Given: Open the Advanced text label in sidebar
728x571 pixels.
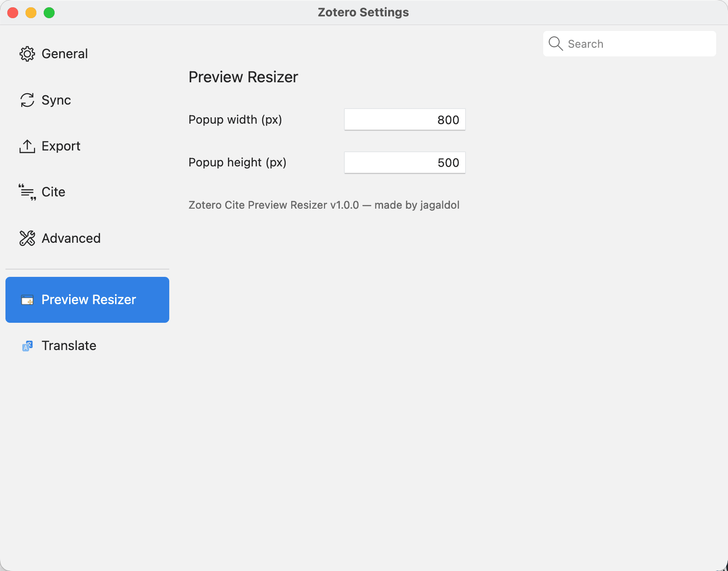Looking at the screenshot, I should point(71,238).
